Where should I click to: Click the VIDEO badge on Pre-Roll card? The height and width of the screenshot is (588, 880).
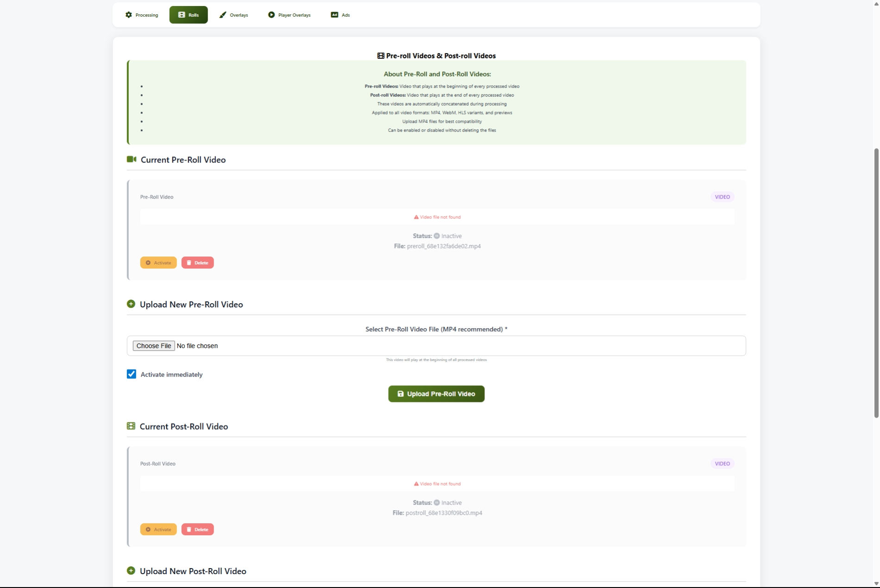coord(722,197)
